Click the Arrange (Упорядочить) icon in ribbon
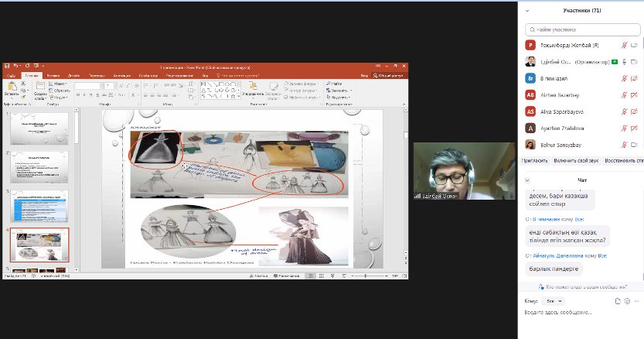Screen dimensions: 644x339 pos(252,85)
